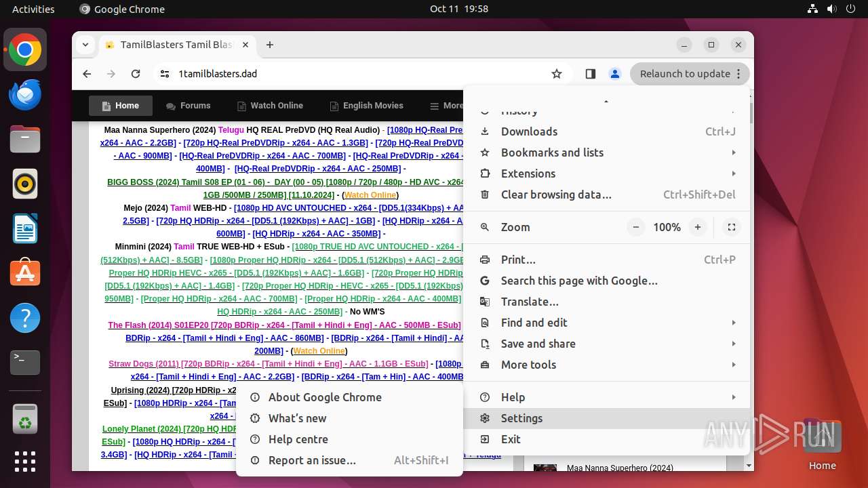Open Straw Dogs (2011) 720p BDRip link
Image resolution: width=868 pixels, height=488 pixels.
click(268, 364)
